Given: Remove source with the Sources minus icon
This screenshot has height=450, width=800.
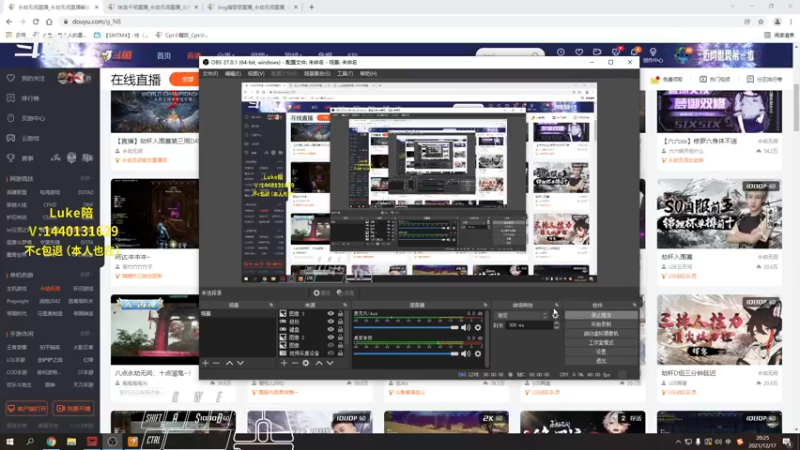Looking at the screenshot, I should point(295,363).
